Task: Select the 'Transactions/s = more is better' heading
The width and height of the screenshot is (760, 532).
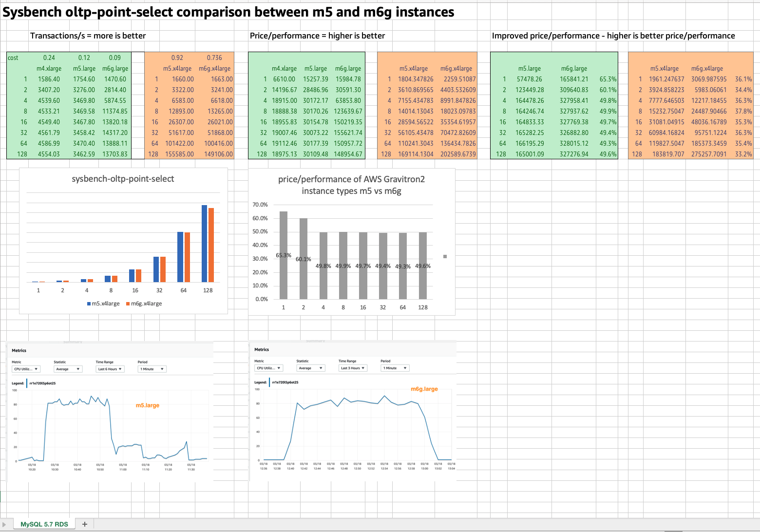Action: click(88, 36)
